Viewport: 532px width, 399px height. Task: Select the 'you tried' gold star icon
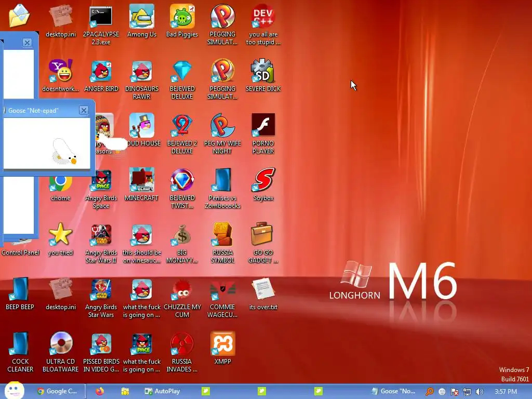click(x=60, y=235)
